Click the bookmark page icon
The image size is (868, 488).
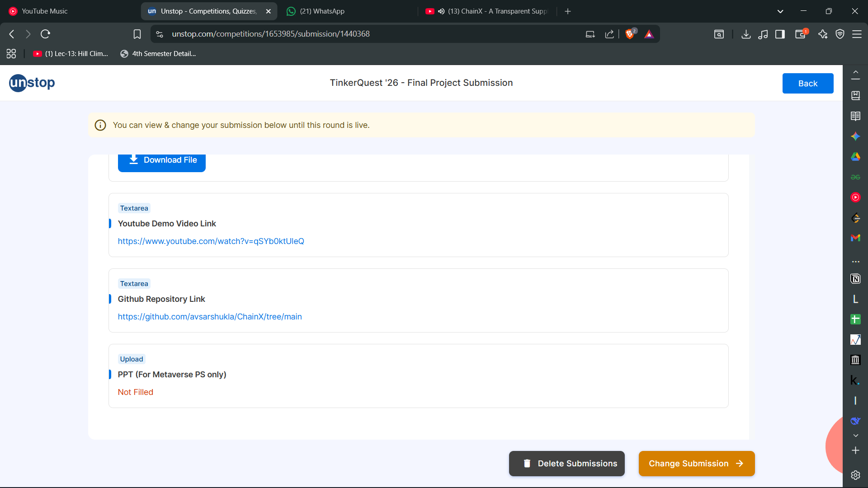pyautogui.click(x=137, y=34)
